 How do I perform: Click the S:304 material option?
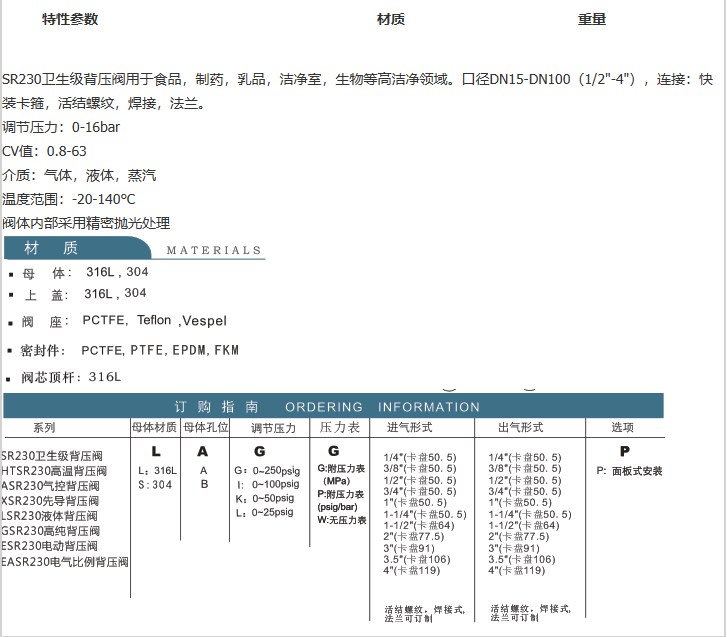(x=155, y=485)
